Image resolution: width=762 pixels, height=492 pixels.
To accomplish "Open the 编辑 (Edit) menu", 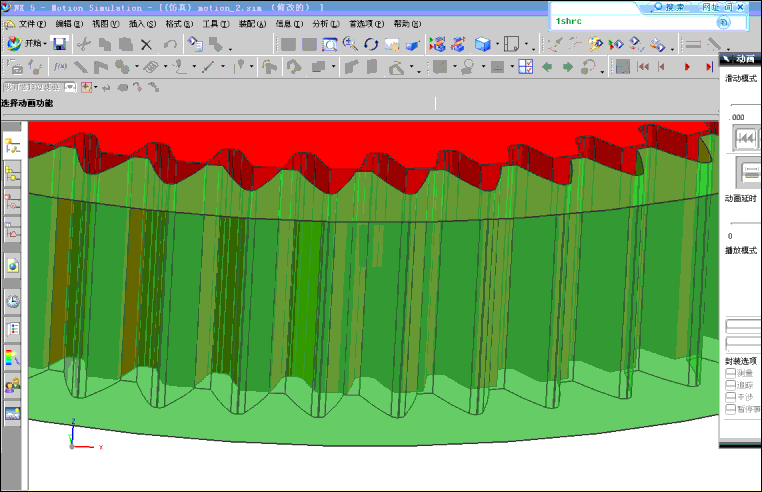I will [x=69, y=24].
